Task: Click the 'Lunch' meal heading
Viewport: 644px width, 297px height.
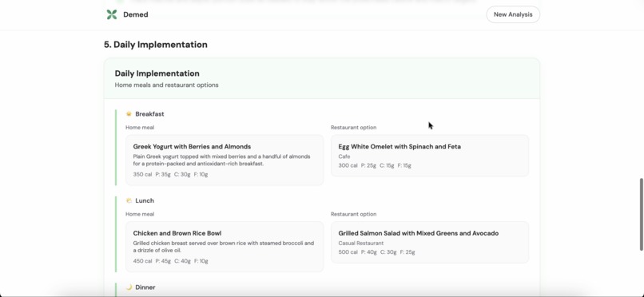Action: (145, 200)
